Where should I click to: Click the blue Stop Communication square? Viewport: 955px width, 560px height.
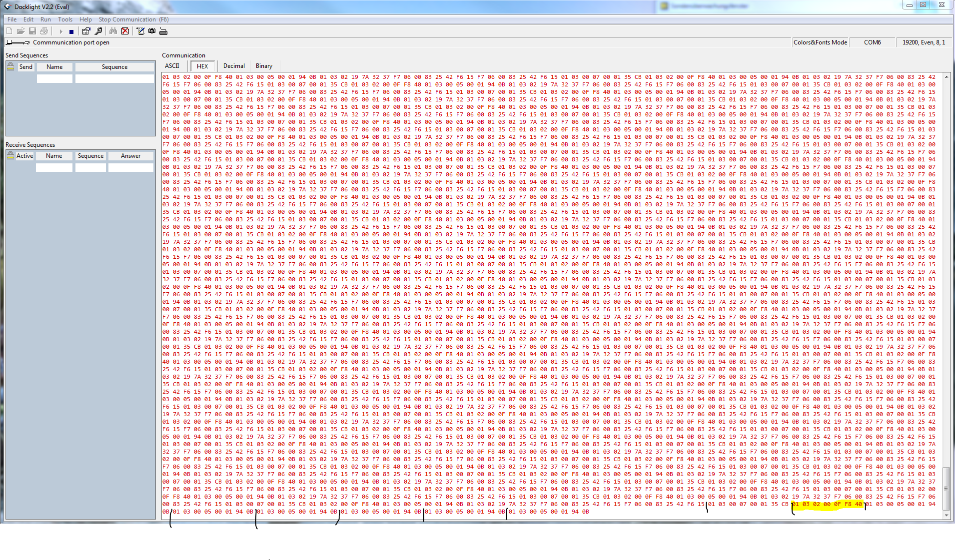tap(71, 31)
